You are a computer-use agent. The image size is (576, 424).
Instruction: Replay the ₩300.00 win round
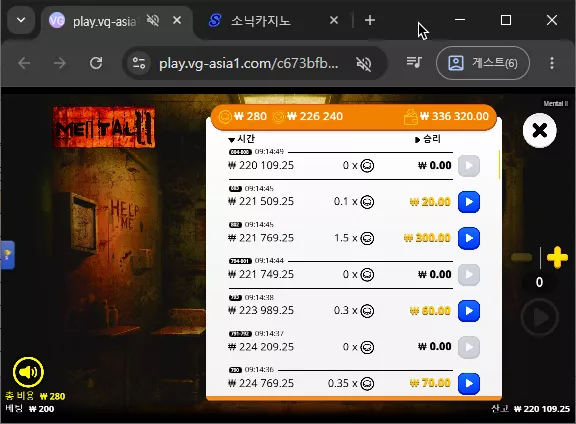(469, 238)
